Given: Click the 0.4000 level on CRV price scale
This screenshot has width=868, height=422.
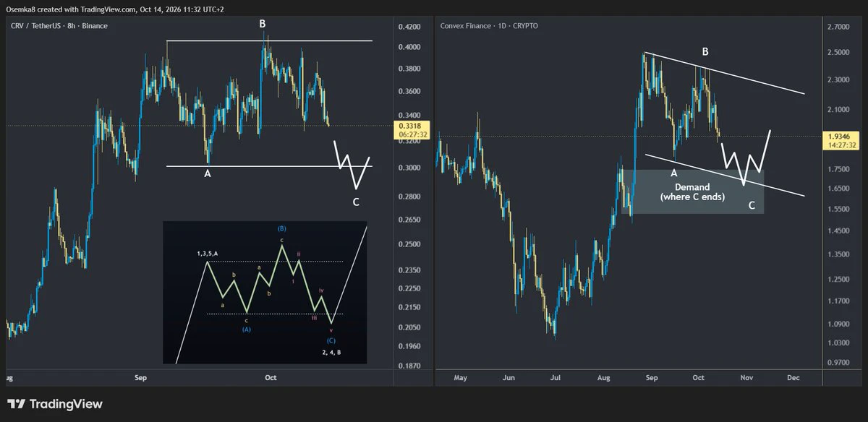Looking at the screenshot, I should 409,47.
